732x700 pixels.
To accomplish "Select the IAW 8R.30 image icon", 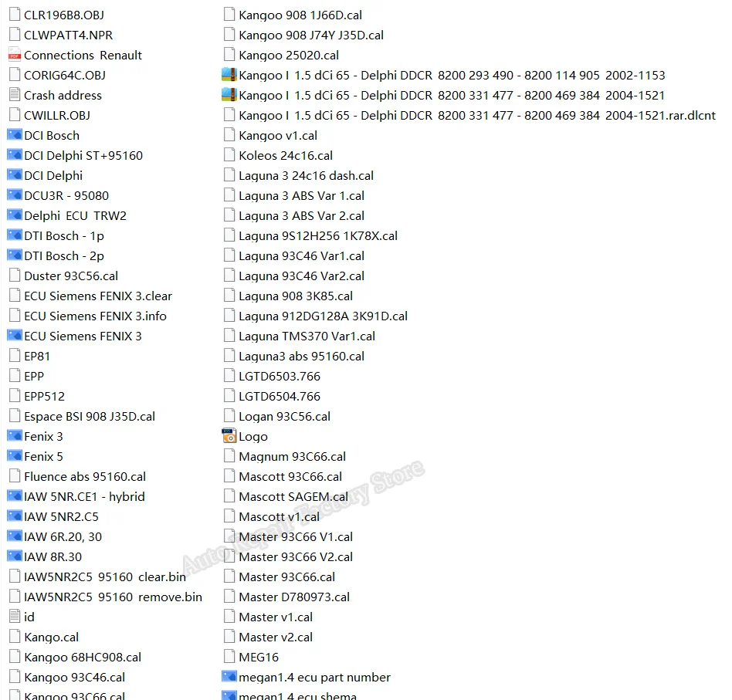I will click(15, 556).
